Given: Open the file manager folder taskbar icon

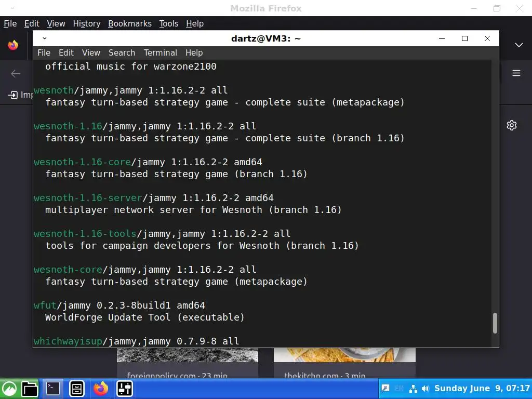Looking at the screenshot, I should click(x=30, y=389).
